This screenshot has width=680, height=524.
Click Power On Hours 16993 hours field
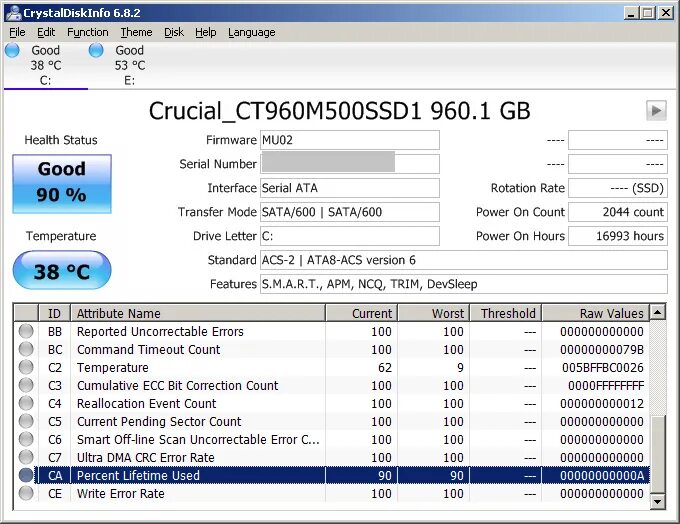pos(618,236)
